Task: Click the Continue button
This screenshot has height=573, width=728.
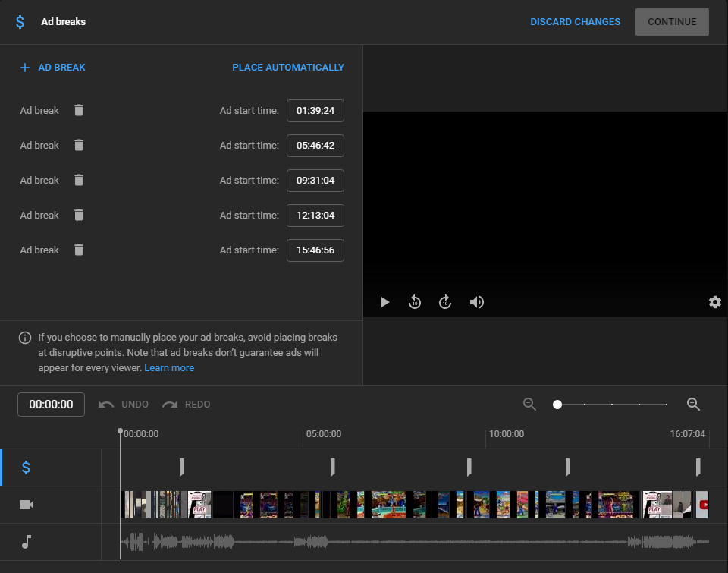Action: tap(672, 22)
